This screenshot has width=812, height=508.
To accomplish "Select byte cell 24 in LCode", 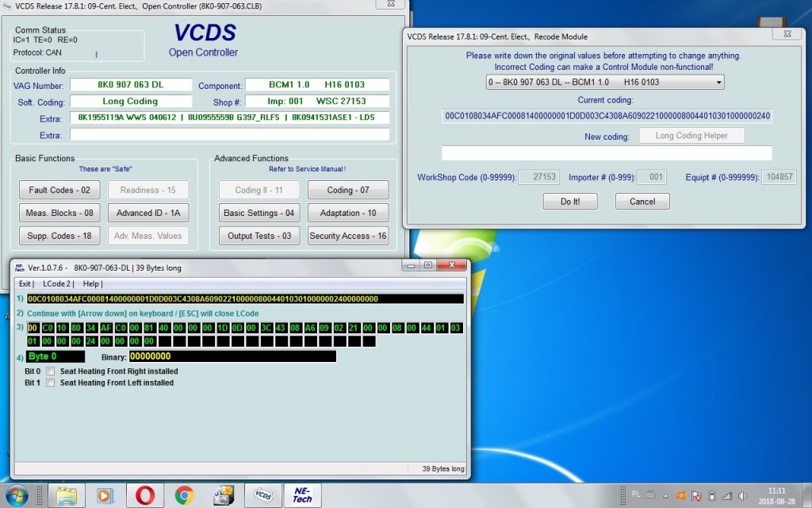I will [91, 341].
